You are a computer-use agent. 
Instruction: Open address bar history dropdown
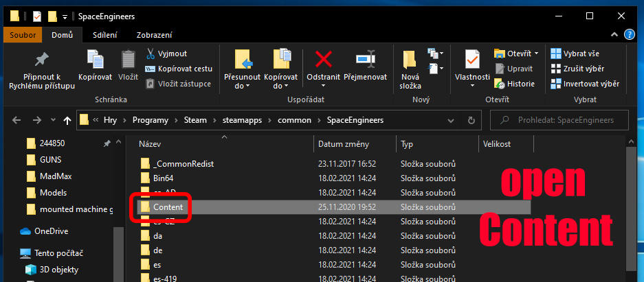[451, 121]
